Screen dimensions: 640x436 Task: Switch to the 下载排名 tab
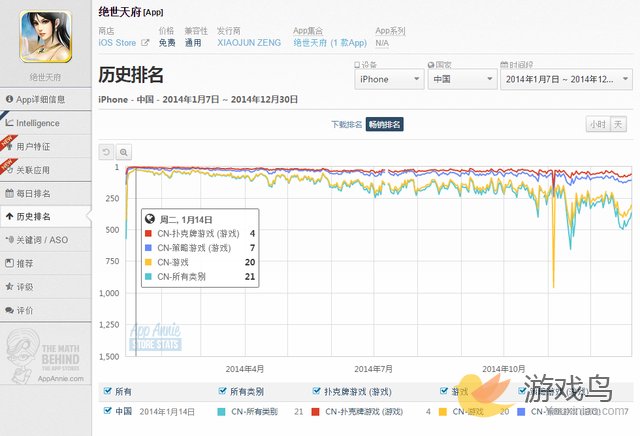click(x=346, y=124)
